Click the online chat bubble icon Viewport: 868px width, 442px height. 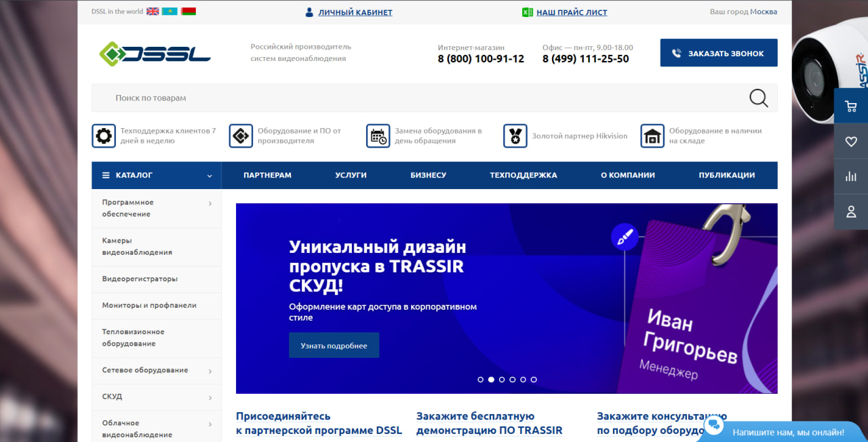(713, 426)
